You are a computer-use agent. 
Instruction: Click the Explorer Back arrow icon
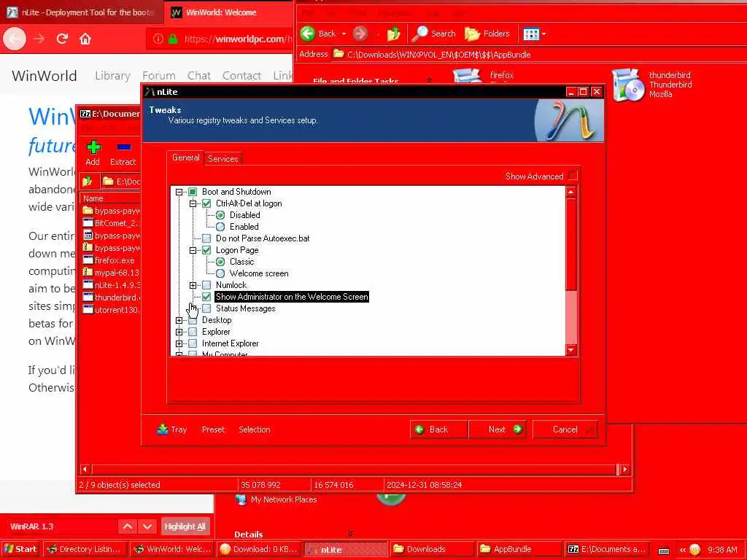pyautogui.click(x=308, y=34)
